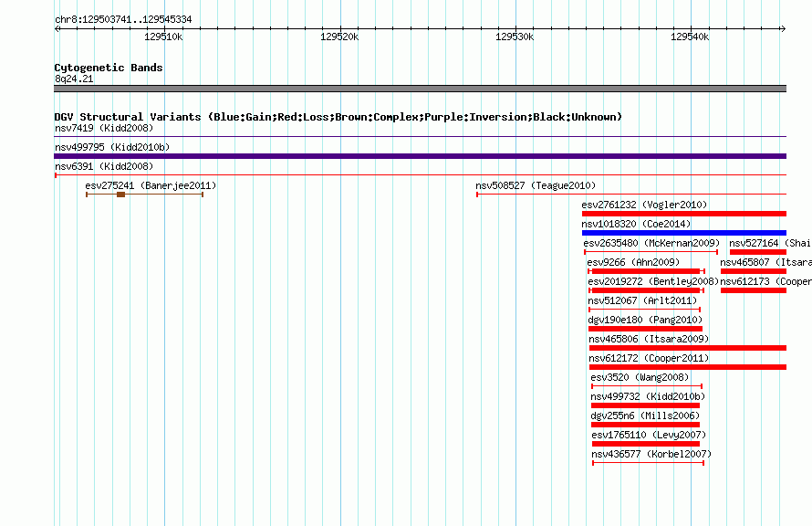
Task: Click the 129540k ruler tick label
Action: (690, 37)
